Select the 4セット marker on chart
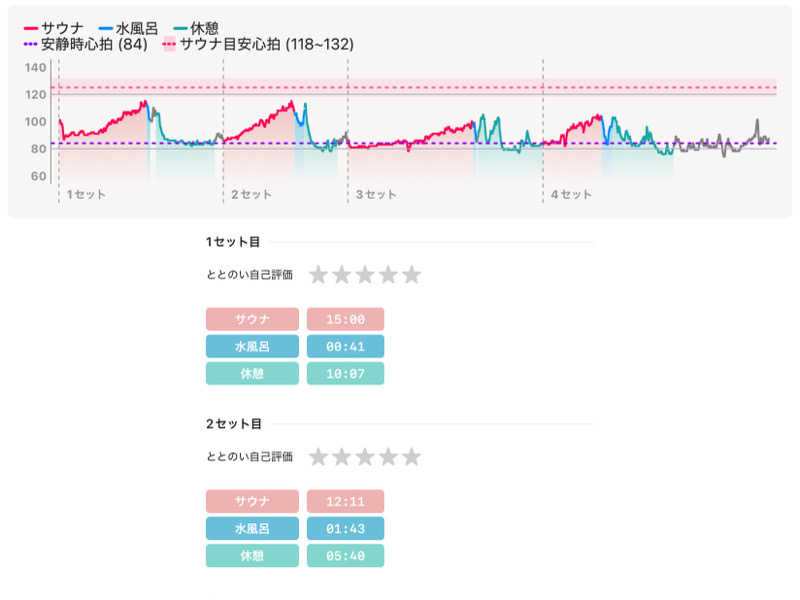Image resolution: width=800 pixels, height=600 pixels. [x=571, y=194]
